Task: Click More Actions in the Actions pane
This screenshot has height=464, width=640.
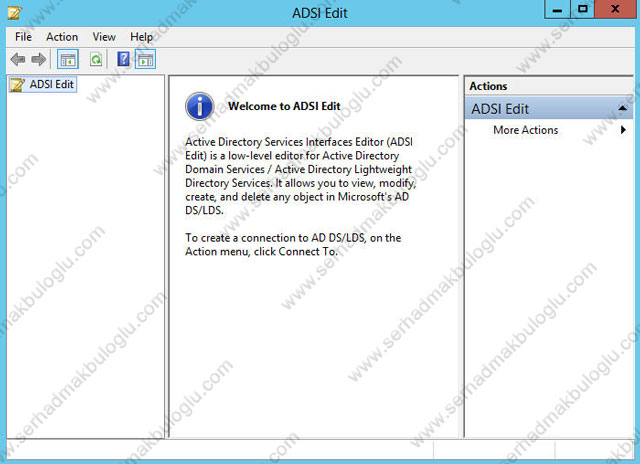Action: click(525, 130)
